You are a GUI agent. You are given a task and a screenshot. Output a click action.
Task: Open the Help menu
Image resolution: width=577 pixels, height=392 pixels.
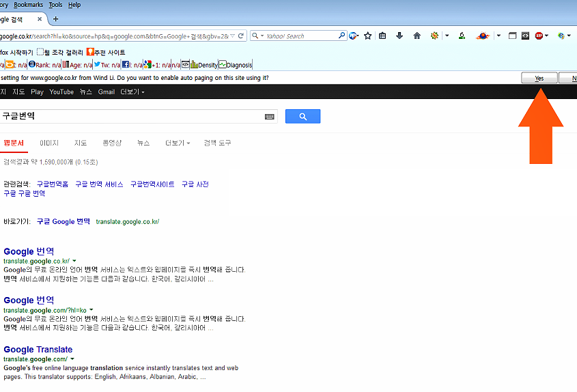(x=74, y=5)
